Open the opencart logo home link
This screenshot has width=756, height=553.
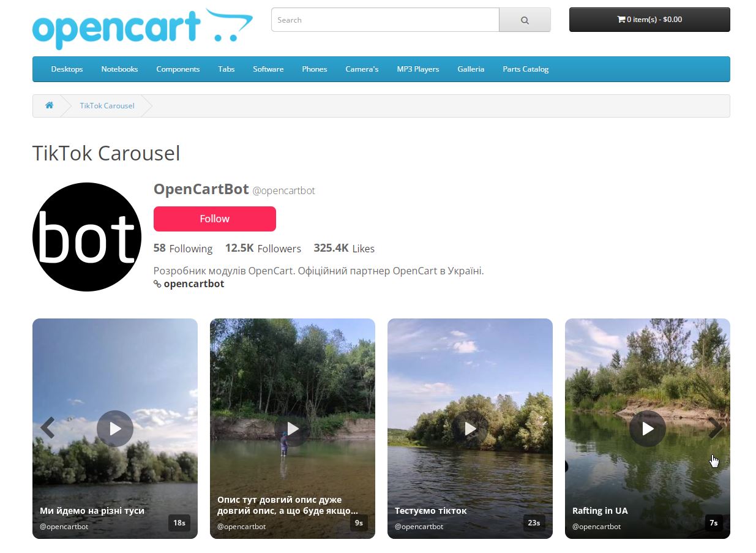(x=143, y=28)
